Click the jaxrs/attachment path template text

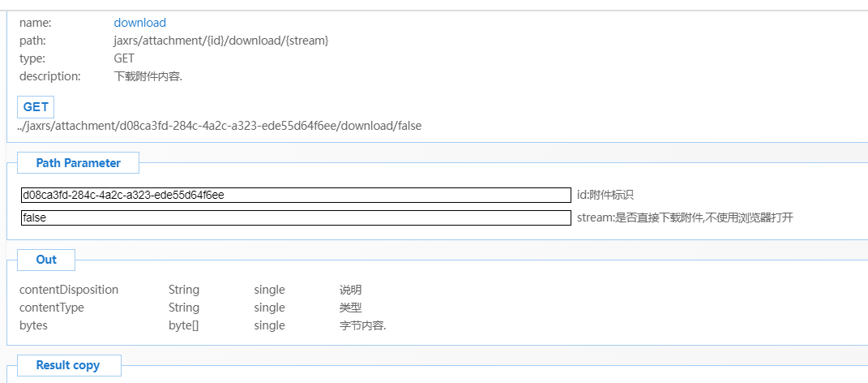coord(220,41)
